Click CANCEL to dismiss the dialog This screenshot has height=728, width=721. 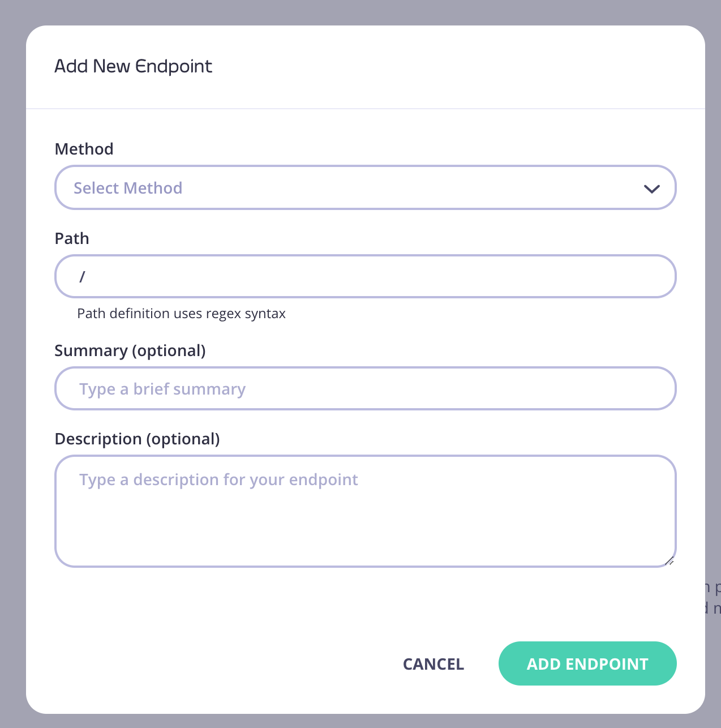pyautogui.click(x=433, y=663)
